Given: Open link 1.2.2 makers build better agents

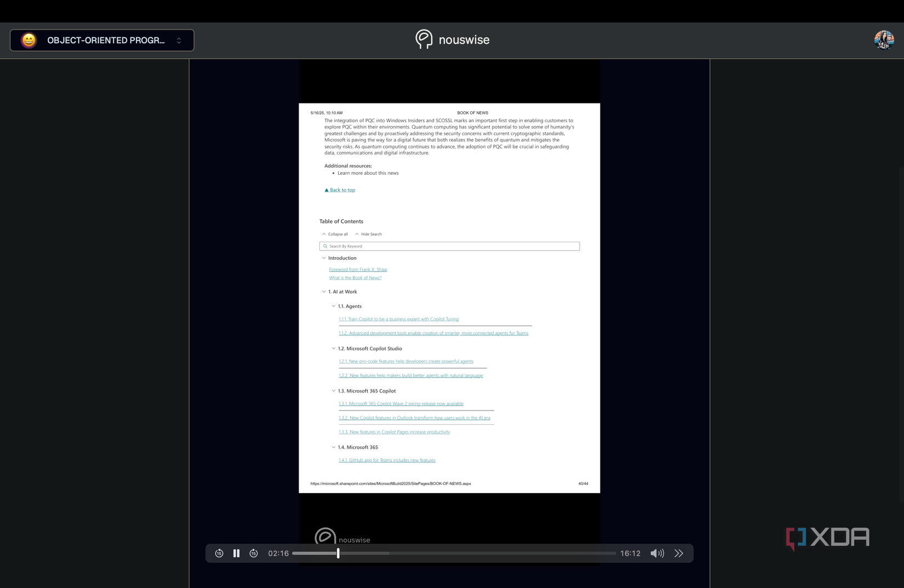Looking at the screenshot, I should (x=411, y=376).
